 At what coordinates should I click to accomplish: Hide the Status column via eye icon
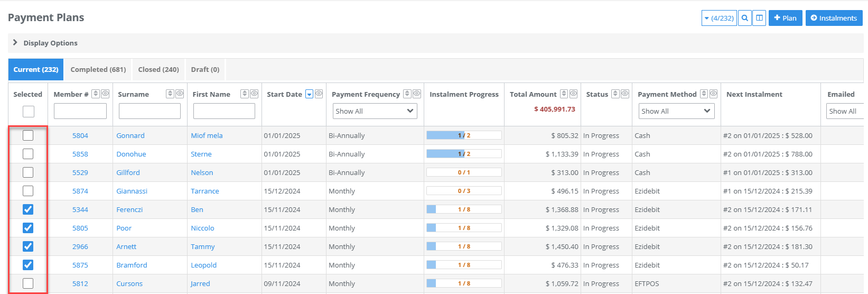click(625, 94)
